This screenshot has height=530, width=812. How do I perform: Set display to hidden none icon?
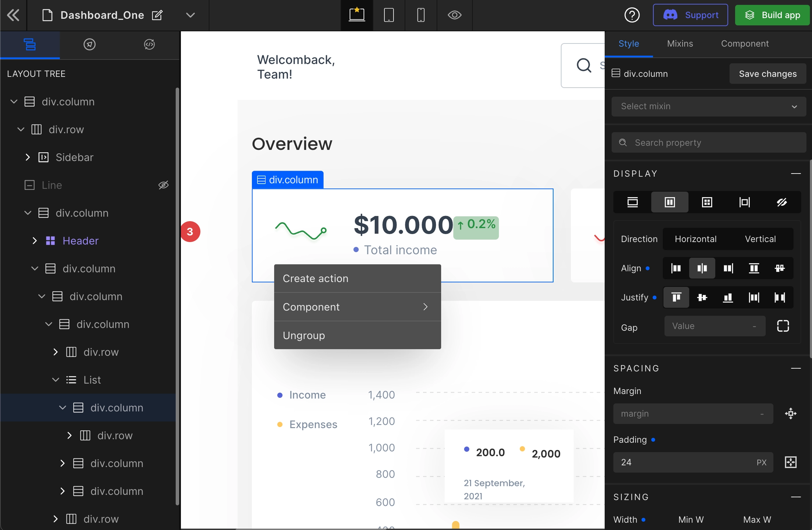[x=782, y=202]
